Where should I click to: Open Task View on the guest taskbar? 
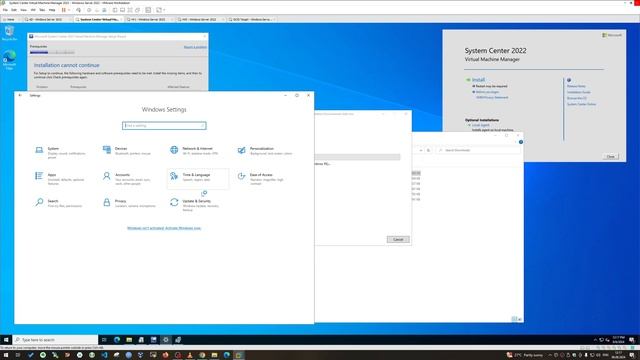pyautogui.click(x=104, y=340)
